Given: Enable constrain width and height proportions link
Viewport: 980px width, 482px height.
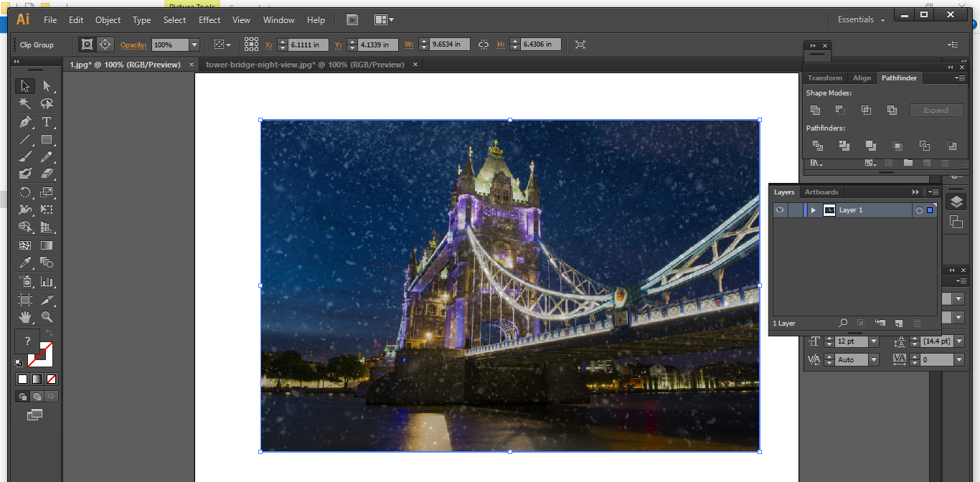Looking at the screenshot, I should tap(483, 44).
